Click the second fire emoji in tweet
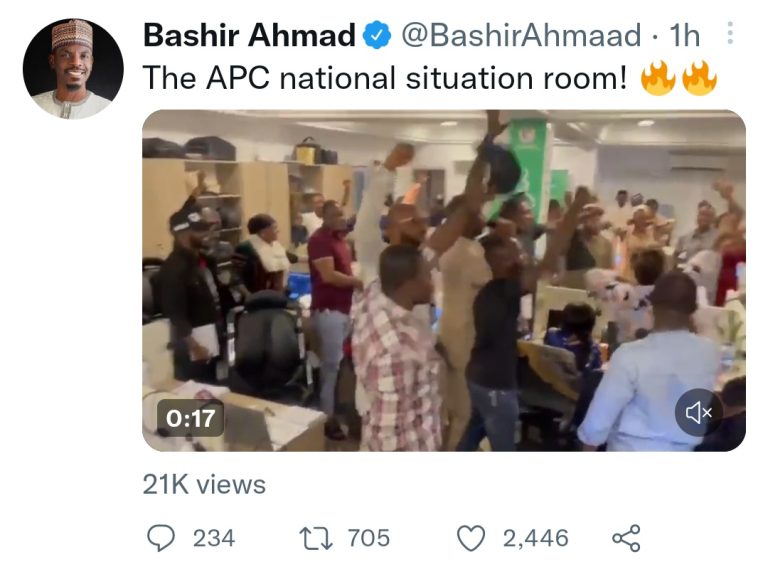 click(699, 78)
